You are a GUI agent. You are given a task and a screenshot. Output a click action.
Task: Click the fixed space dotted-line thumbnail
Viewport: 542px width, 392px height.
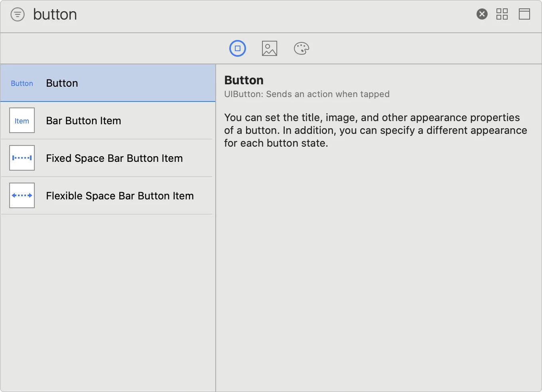click(x=22, y=158)
